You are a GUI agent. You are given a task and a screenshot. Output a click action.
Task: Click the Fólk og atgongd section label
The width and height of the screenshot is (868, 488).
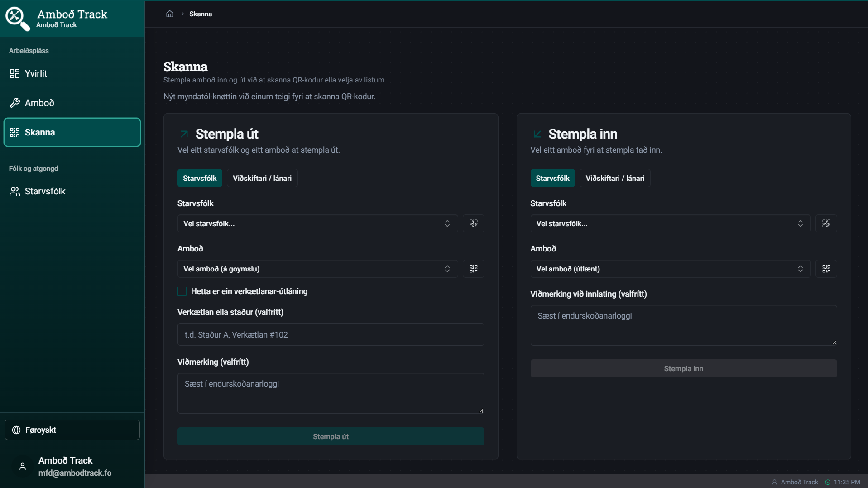click(x=34, y=169)
